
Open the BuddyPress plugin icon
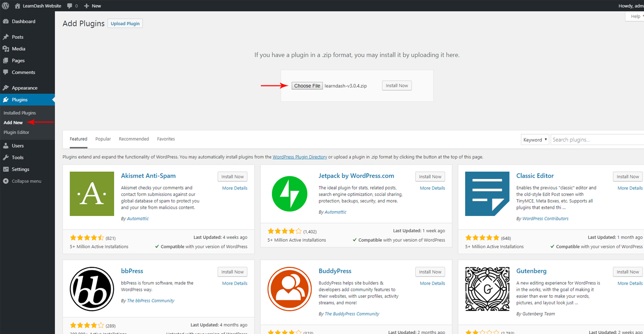pos(290,289)
